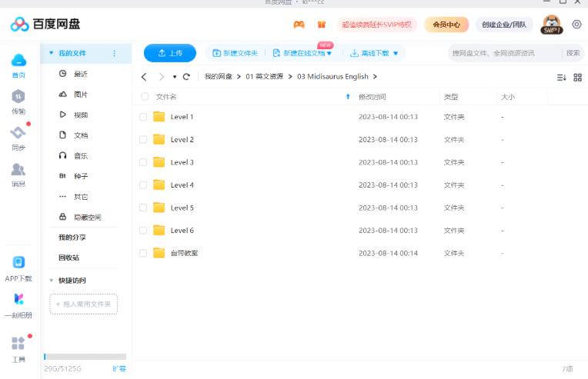This screenshot has height=379, width=588.
Task: Click the game controller icon in header
Action: (x=299, y=25)
